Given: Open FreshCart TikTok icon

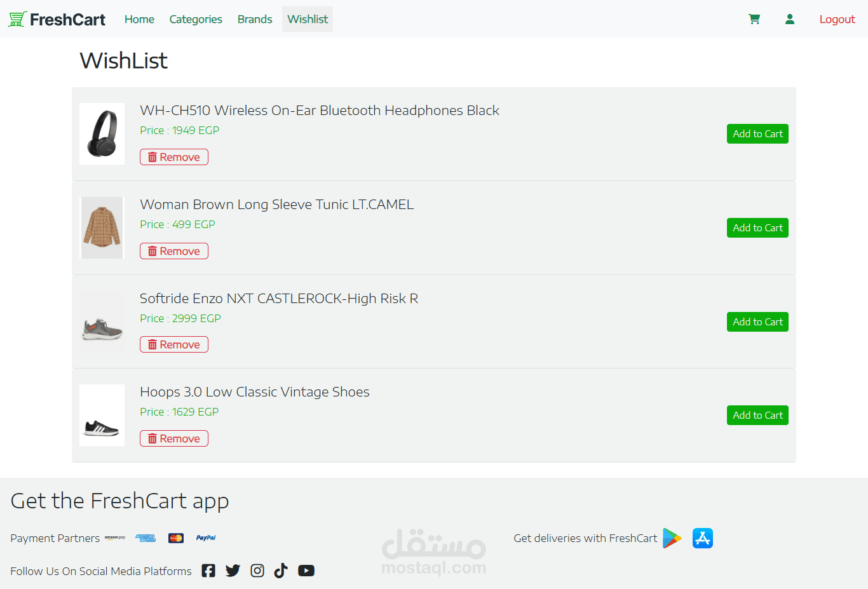Looking at the screenshot, I should click(281, 571).
